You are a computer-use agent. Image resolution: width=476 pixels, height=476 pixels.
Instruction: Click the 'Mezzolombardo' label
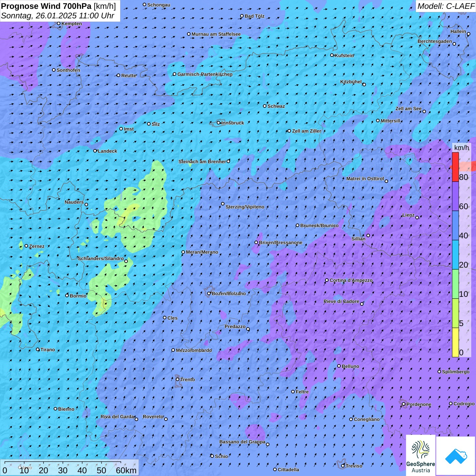tap(194, 350)
